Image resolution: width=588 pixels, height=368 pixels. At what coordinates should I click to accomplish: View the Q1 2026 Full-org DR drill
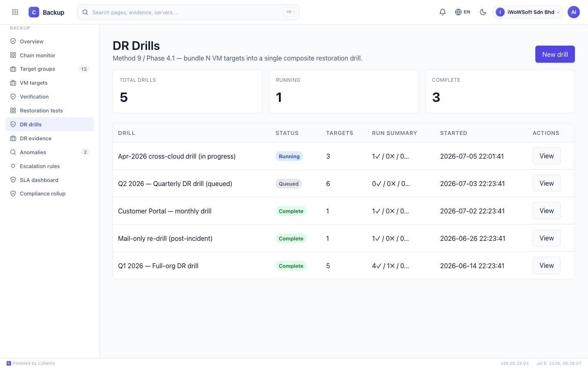[546, 265]
